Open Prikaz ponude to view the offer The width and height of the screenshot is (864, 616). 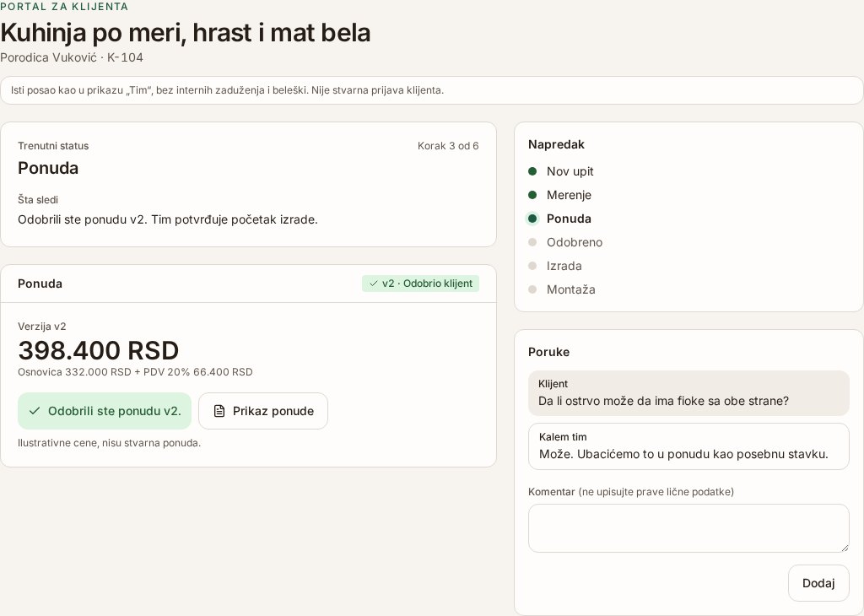point(263,411)
